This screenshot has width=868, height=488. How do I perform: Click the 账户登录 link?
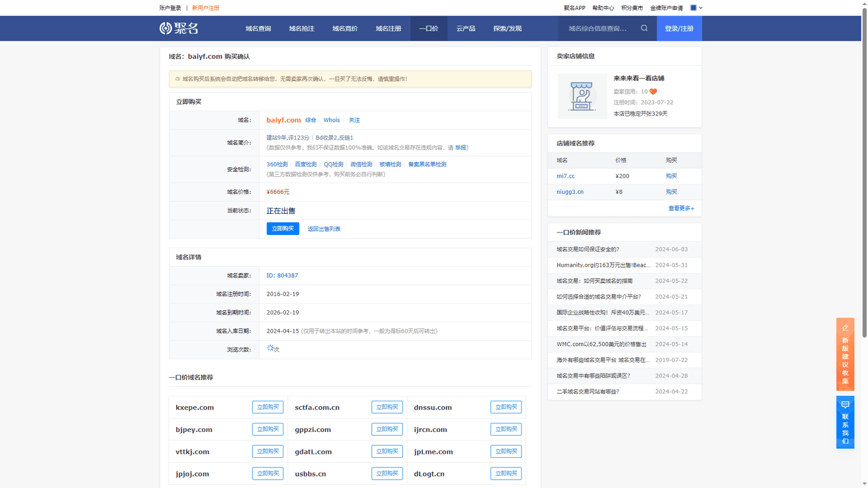tap(170, 8)
